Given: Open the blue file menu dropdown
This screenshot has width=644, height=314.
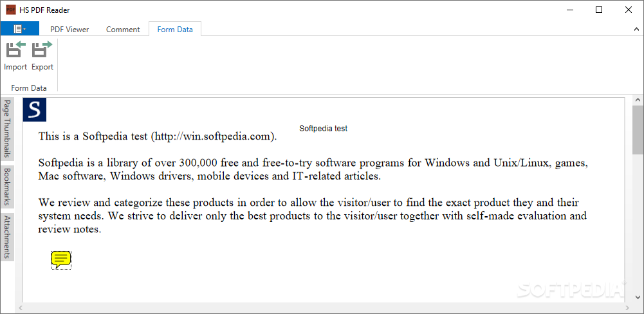Looking at the screenshot, I should (20, 29).
